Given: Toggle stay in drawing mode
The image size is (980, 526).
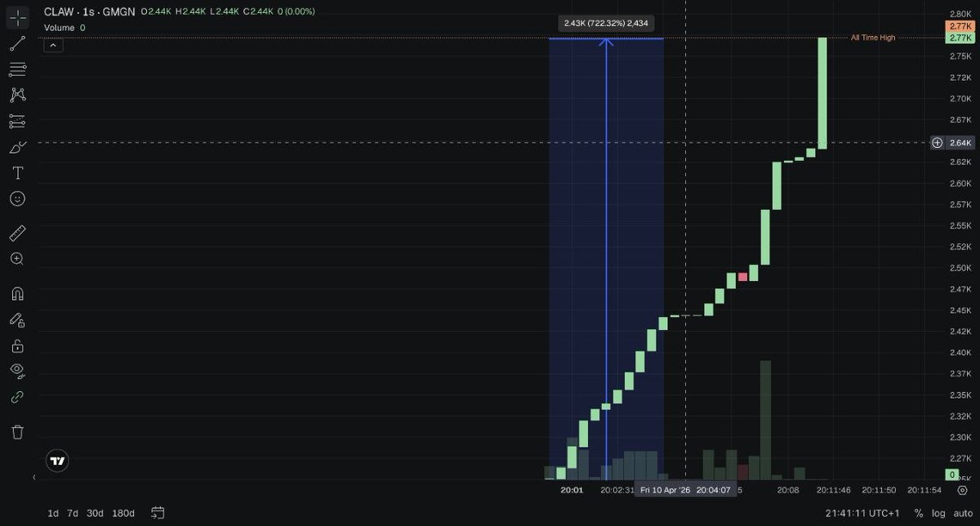Looking at the screenshot, I should click(x=18, y=319).
